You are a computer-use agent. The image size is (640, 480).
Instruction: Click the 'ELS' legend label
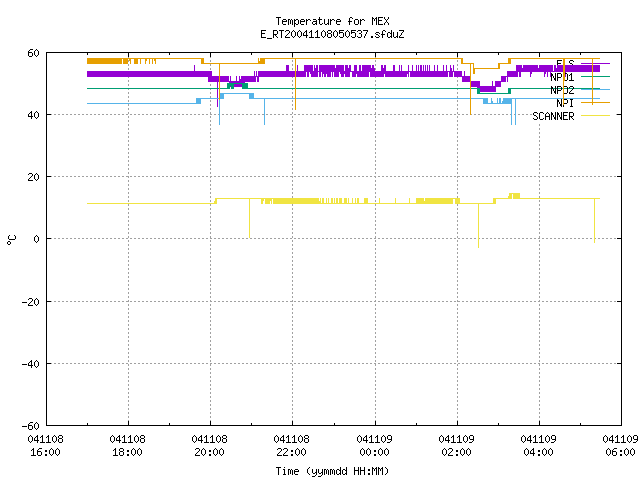pyautogui.click(x=565, y=64)
